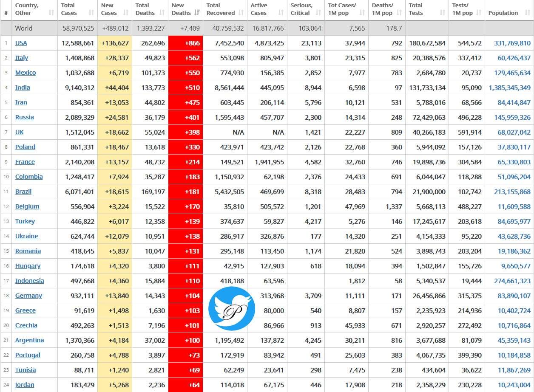This screenshot has width=534, height=392.
Task: Open the Germany country link
Action: click(x=28, y=296)
